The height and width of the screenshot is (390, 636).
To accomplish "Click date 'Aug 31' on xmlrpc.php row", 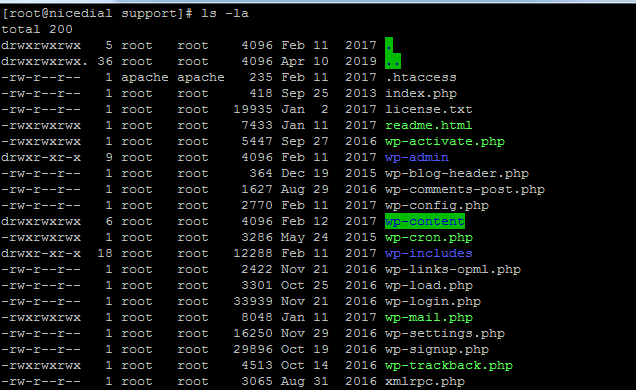I will click(305, 381).
